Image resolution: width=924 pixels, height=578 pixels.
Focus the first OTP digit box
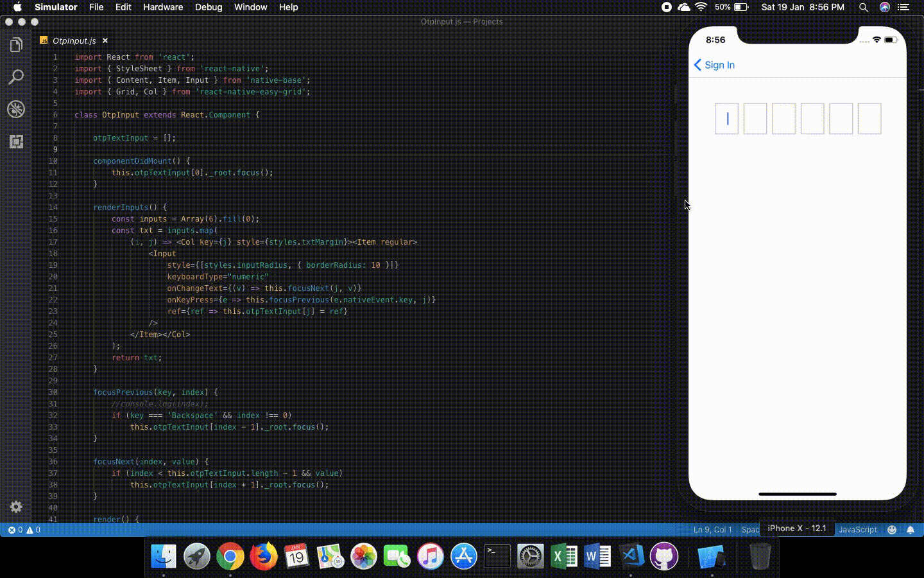(x=726, y=119)
